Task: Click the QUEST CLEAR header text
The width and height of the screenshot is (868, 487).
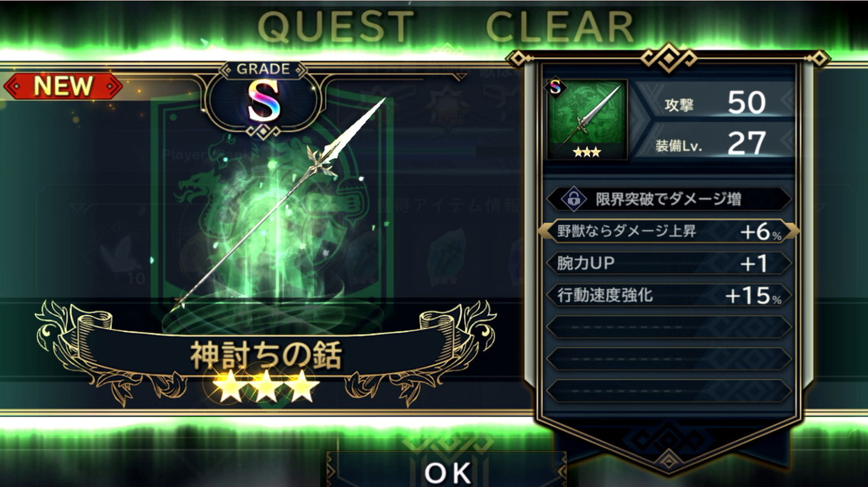Action: 446,28
